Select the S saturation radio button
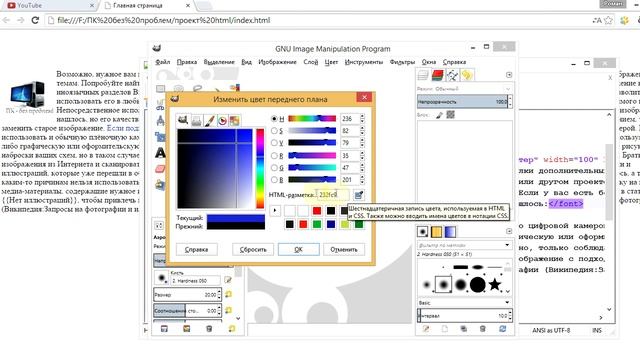640x360 pixels. click(274, 131)
